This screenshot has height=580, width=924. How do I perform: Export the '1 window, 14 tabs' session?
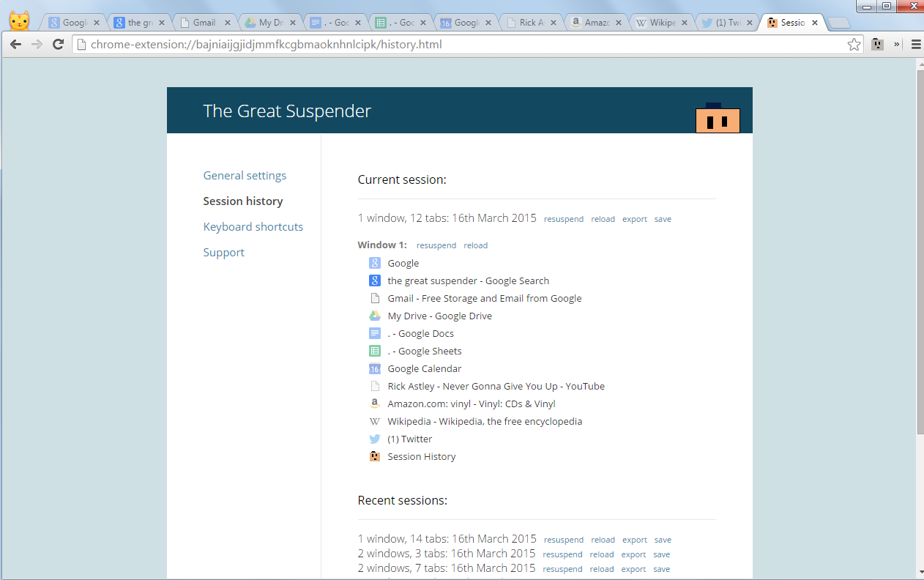pos(635,540)
